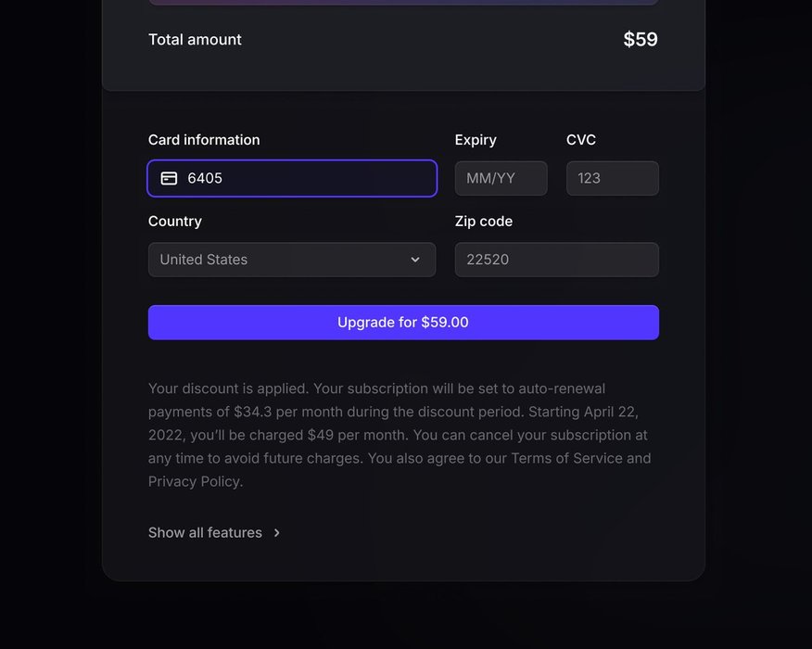Click the Zip code field showing 22520
The width and height of the screenshot is (812, 649).
pyautogui.click(x=556, y=260)
